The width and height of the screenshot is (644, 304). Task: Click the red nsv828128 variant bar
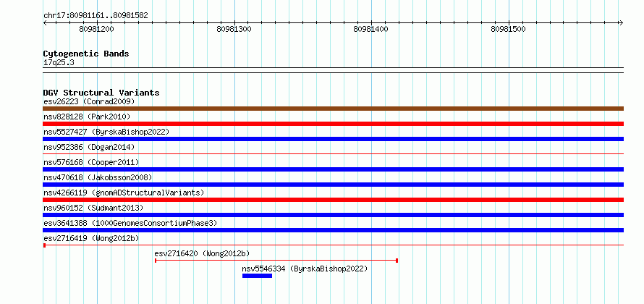333,124
